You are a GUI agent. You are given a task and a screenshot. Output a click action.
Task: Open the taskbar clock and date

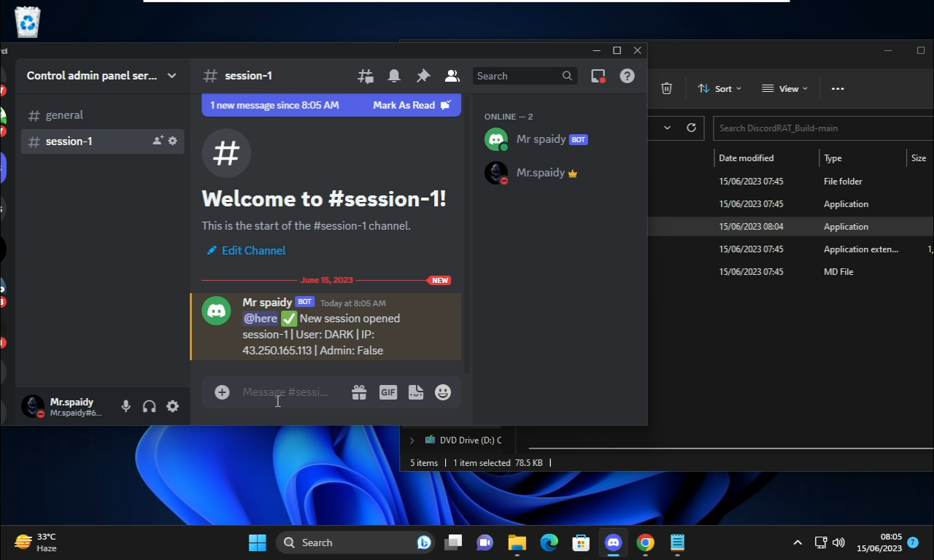click(x=879, y=542)
